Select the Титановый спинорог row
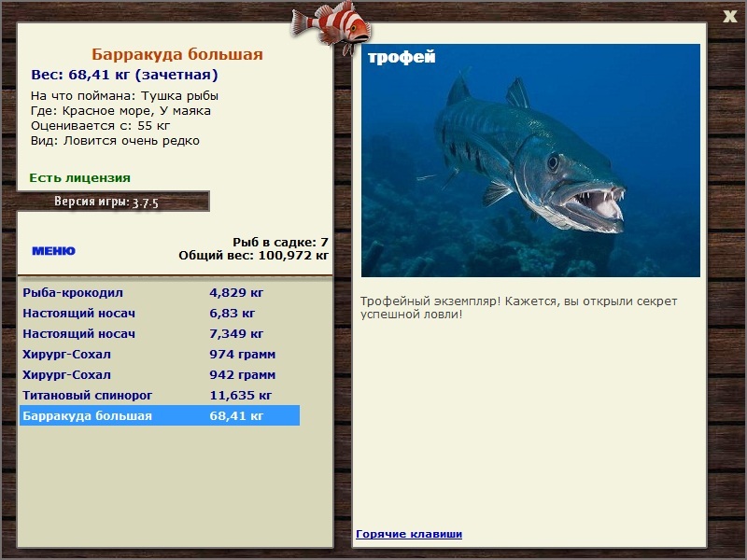This screenshot has height=560, width=747. point(160,395)
